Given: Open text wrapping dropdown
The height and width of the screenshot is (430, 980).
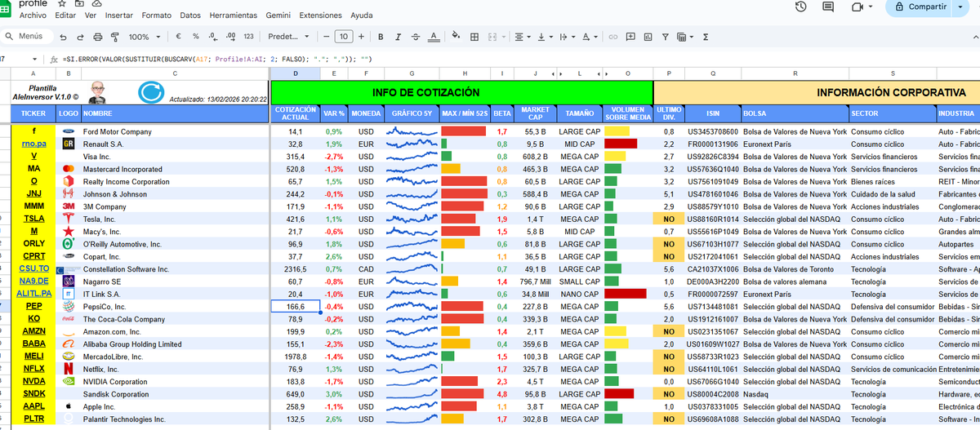Looking at the screenshot, I should [566, 37].
